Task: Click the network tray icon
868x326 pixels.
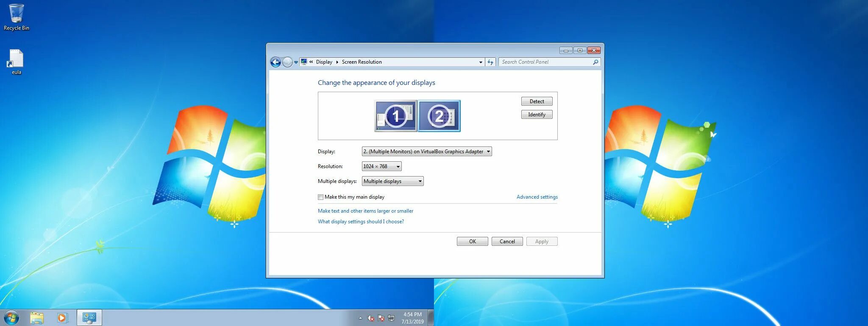Action: [x=391, y=318]
